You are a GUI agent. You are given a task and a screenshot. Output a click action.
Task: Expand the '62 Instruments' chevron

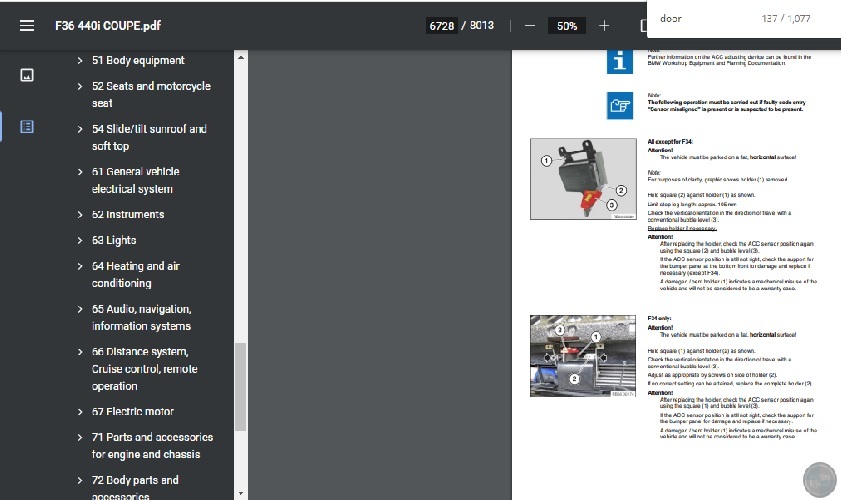click(x=80, y=215)
